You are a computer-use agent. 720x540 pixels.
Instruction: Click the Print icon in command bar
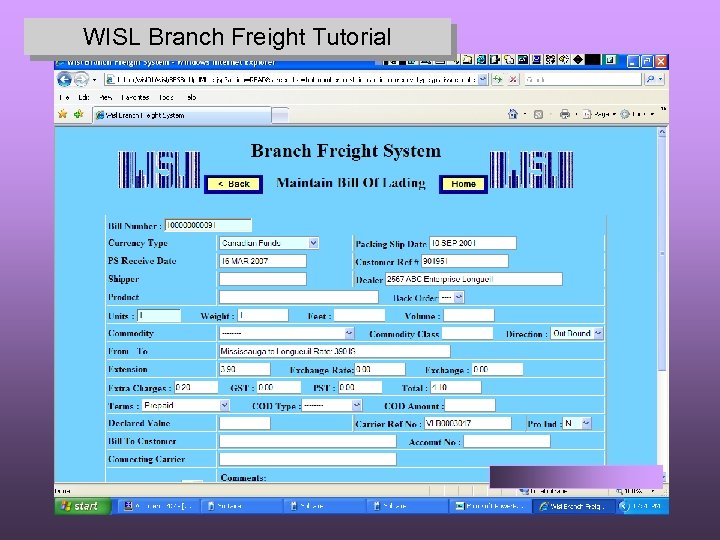[x=564, y=114]
